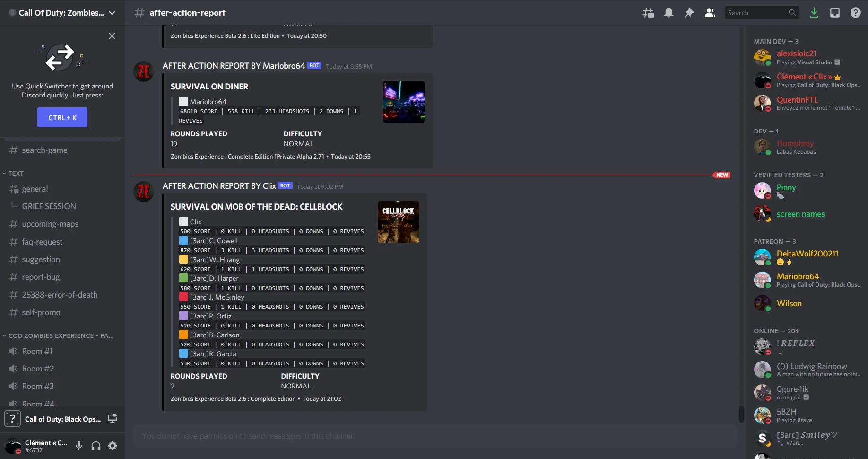Open the help icon
The width and height of the screenshot is (868, 459).
pos(856,13)
